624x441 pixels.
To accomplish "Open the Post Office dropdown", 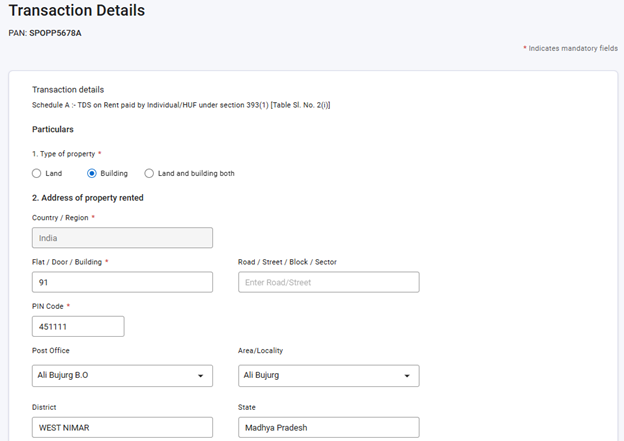I will 122,376.
